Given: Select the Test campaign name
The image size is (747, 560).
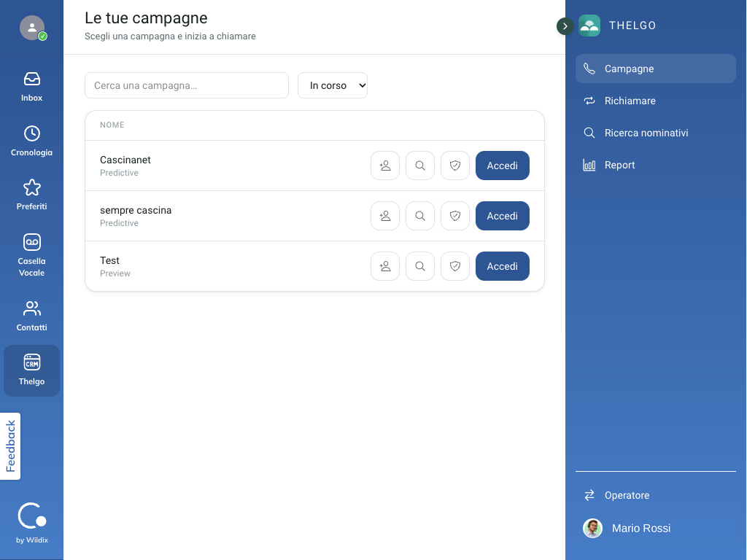Looking at the screenshot, I should 109,260.
